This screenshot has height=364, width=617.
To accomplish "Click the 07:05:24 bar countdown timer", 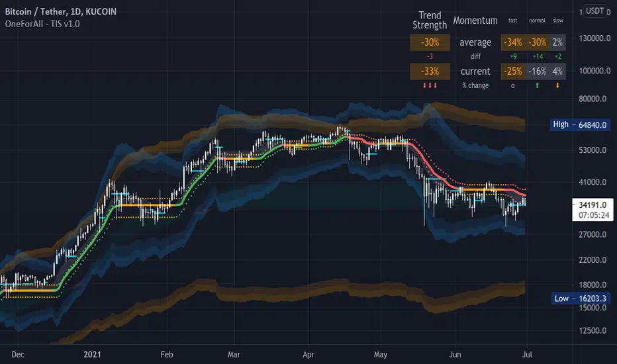I will (594, 215).
